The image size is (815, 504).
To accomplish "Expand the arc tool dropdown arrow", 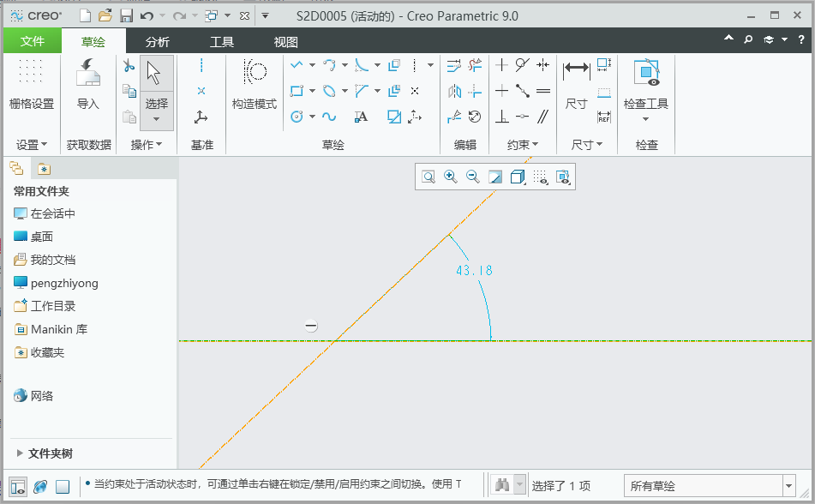I will pos(345,65).
